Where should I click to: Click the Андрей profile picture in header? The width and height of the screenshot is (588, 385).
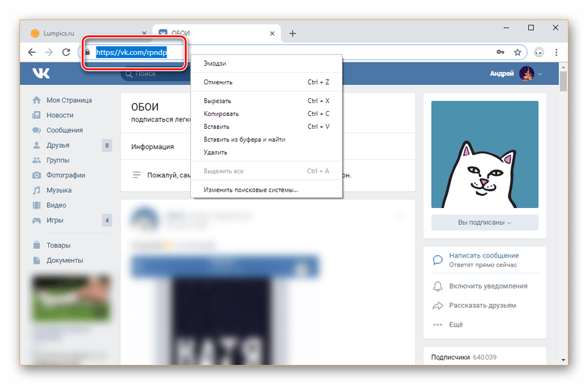pos(526,74)
